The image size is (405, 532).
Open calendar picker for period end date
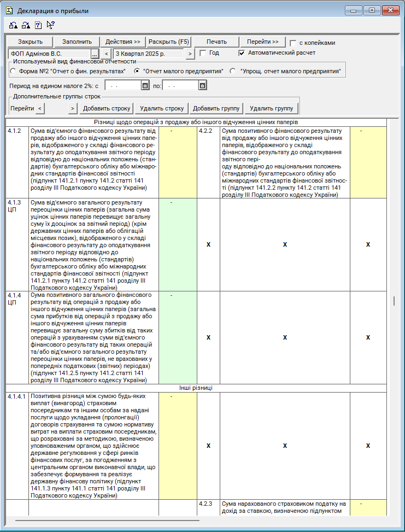(202, 85)
